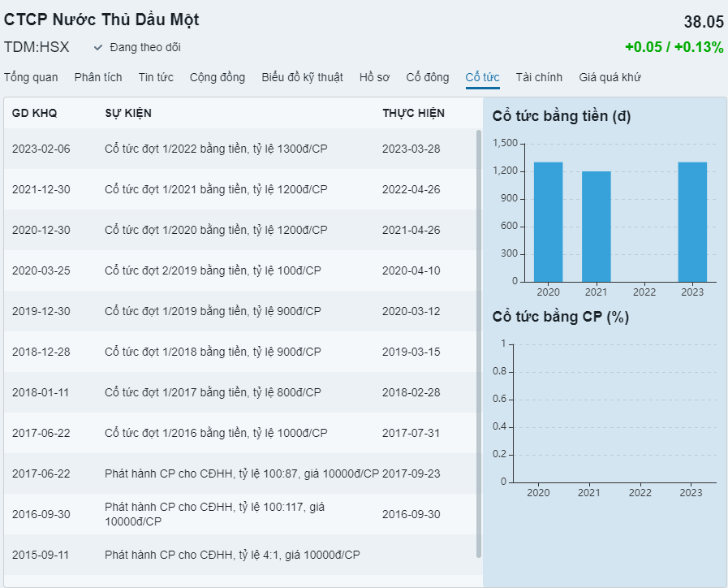The height and width of the screenshot is (588, 728).
Task: Click payment date 2023-03-28
Action: pos(411,149)
